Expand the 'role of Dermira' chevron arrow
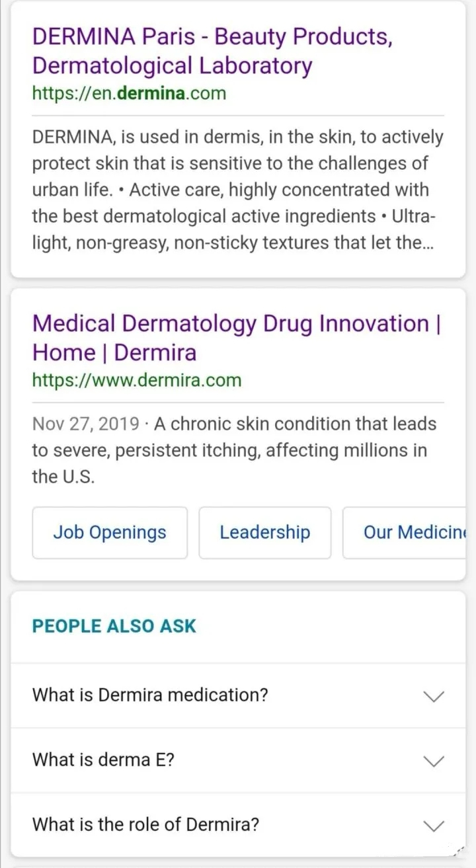The image size is (476, 868). point(433,826)
